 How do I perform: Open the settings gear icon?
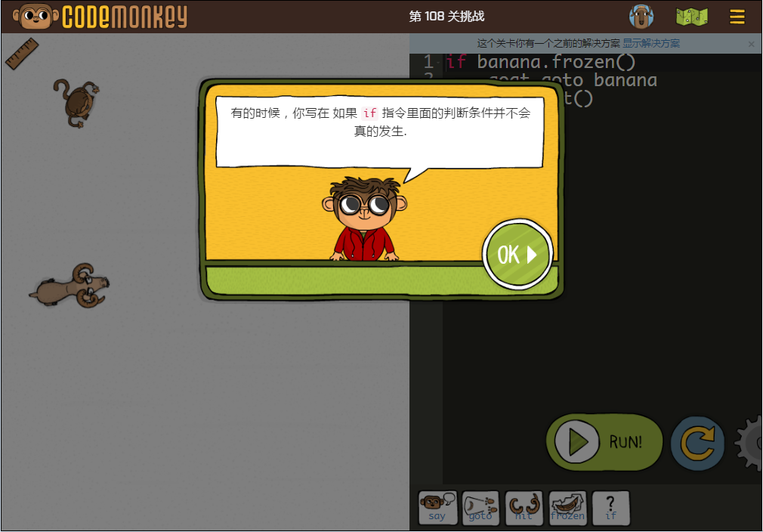(750, 443)
